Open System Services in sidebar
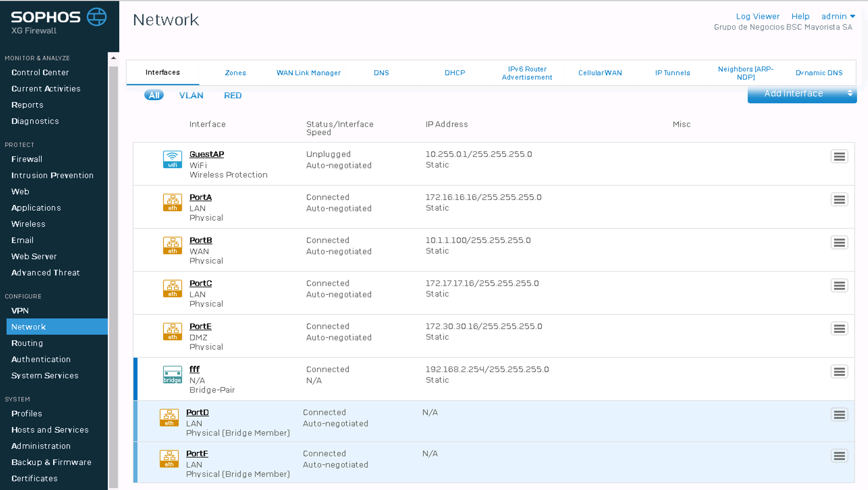Viewport: 868px width, 490px height. coord(45,376)
